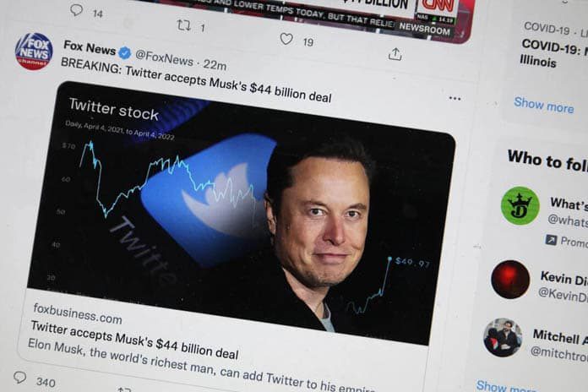588x392 pixels.
Task: Retweet the CNN post showing 1 retweet
Action: coord(183,25)
